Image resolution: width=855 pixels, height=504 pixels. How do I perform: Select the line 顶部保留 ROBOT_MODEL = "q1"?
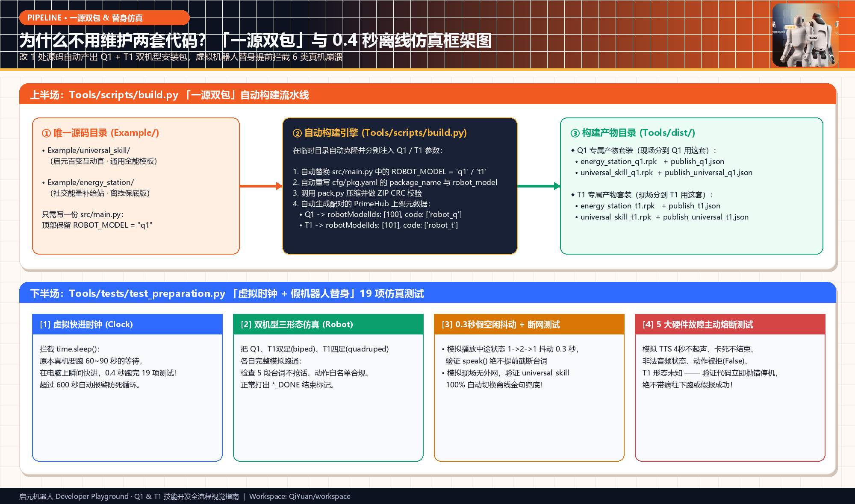[x=97, y=225]
